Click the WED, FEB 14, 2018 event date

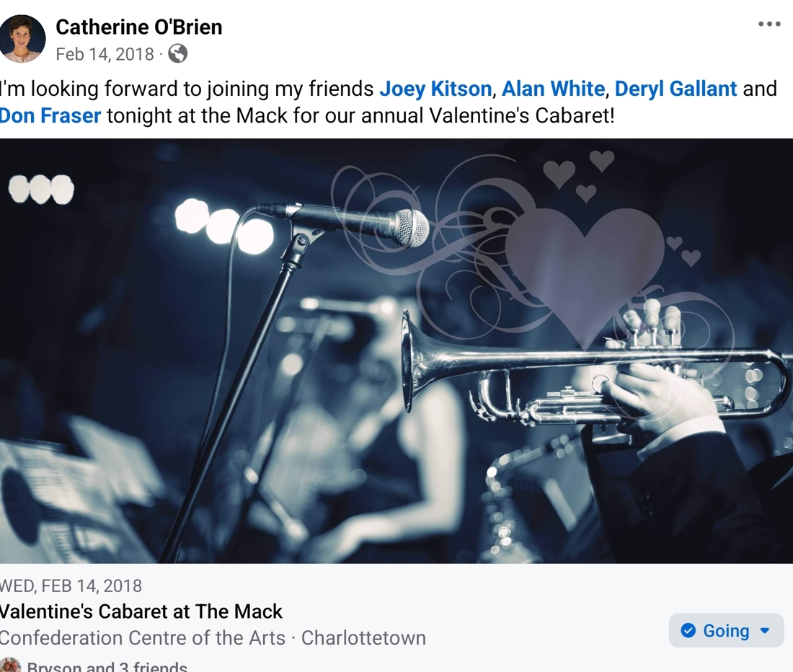pyautogui.click(x=71, y=585)
